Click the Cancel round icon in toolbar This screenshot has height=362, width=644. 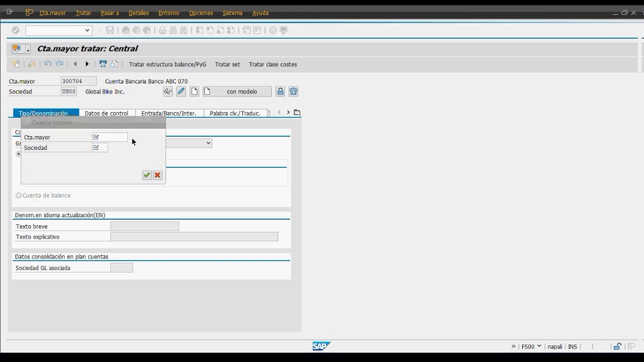pos(147,30)
